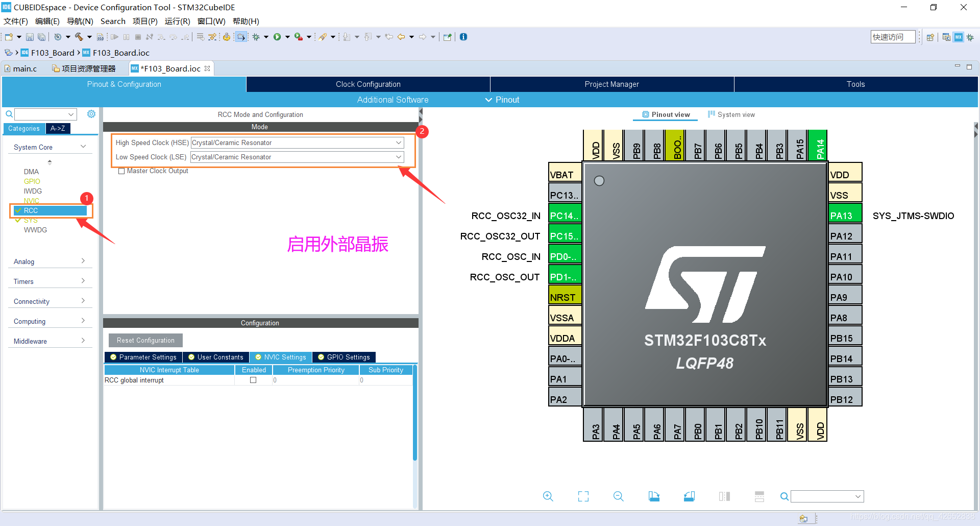Click the Debug perspective icon
Image resolution: width=980 pixels, height=526 pixels.
point(970,37)
